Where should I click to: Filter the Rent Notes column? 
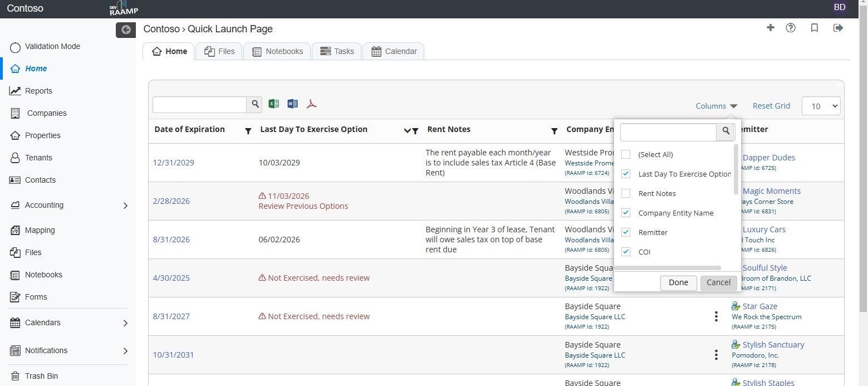point(554,131)
